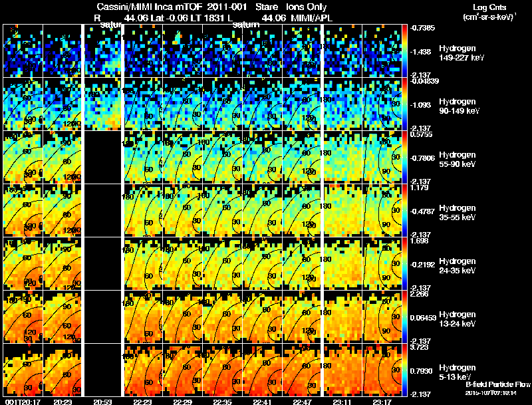Click the -0.04839 colorbar maximum value
532x405 pixels.
coord(424,81)
